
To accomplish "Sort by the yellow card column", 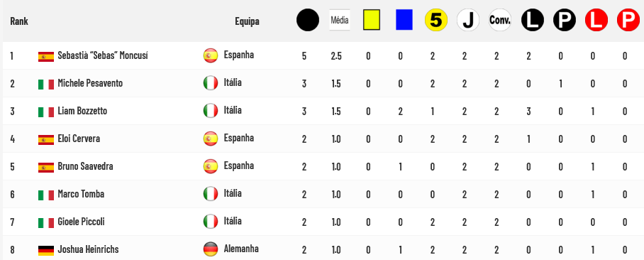I will 372,20.
